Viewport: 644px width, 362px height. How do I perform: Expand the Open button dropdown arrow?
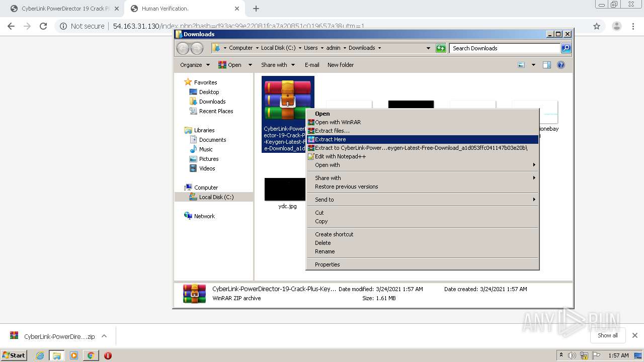(x=249, y=65)
